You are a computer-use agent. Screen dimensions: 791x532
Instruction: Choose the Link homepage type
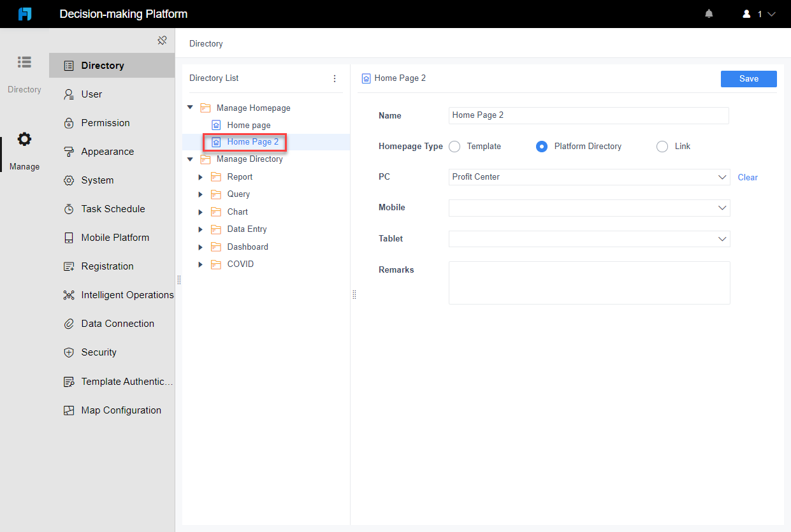[662, 146]
